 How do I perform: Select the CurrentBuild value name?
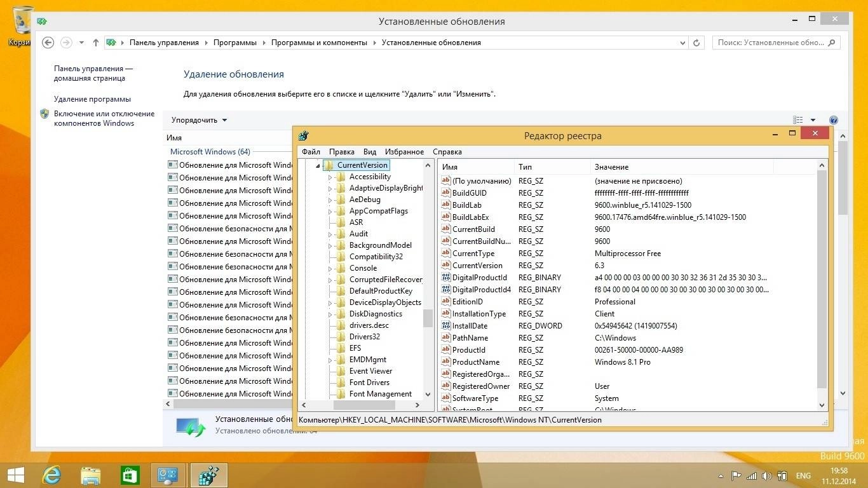coord(473,229)
